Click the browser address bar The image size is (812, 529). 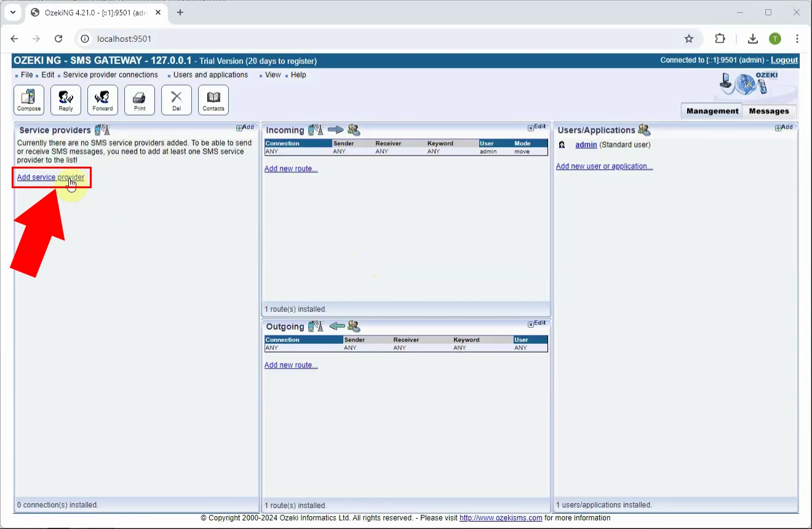[388, 39]
